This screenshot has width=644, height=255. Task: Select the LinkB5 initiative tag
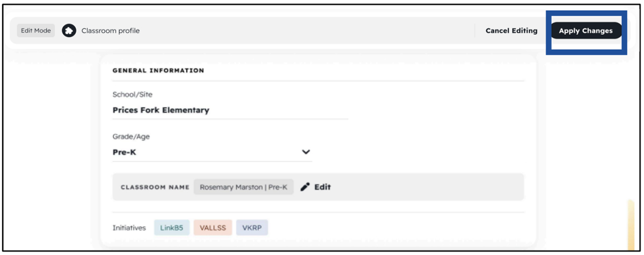(x=172, y=228)
